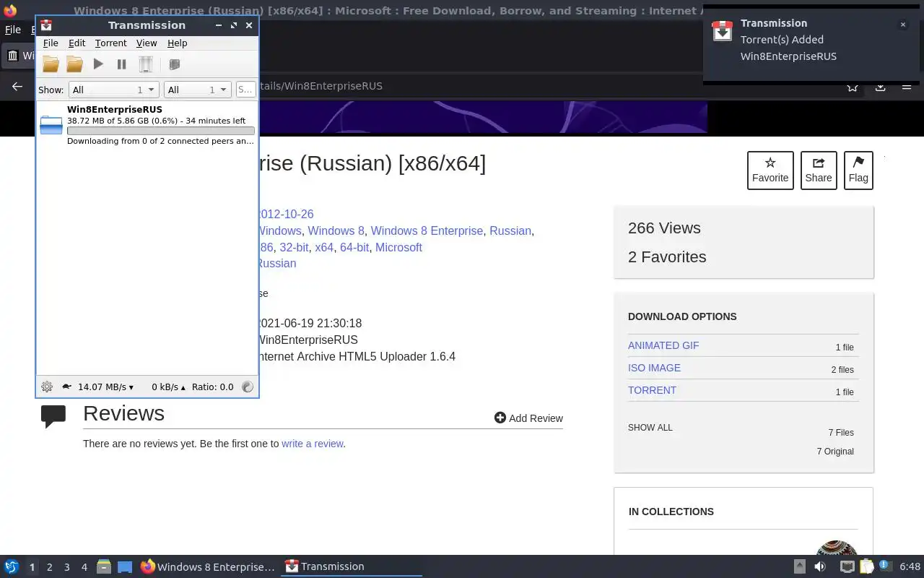Click the Transmission icon in the notification
The width and height of the screenshot is (924, 578).
click(723, 31)
